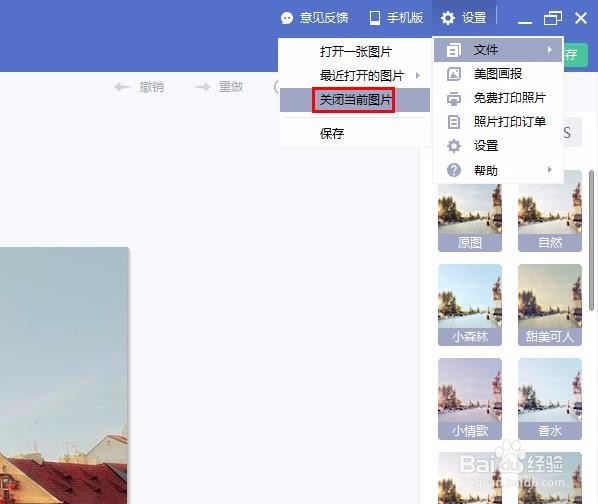598x504 pixels.
Task: Click the 手机版 label
Action: (405, 18)
